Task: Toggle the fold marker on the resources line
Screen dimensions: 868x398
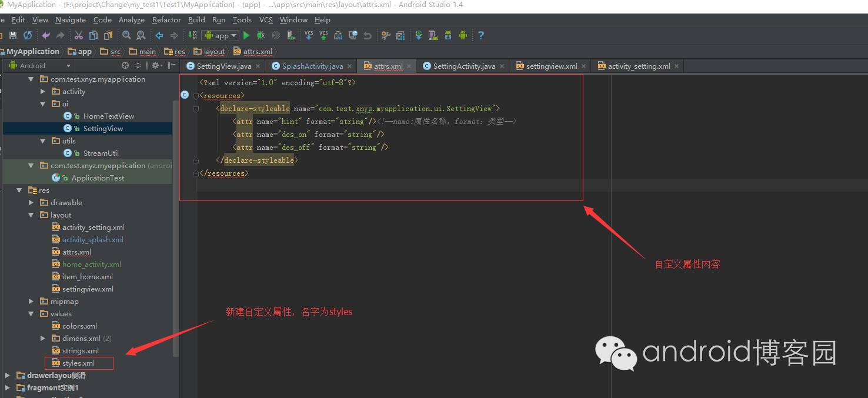Action: pyautogui.click(x=196, y=95)
